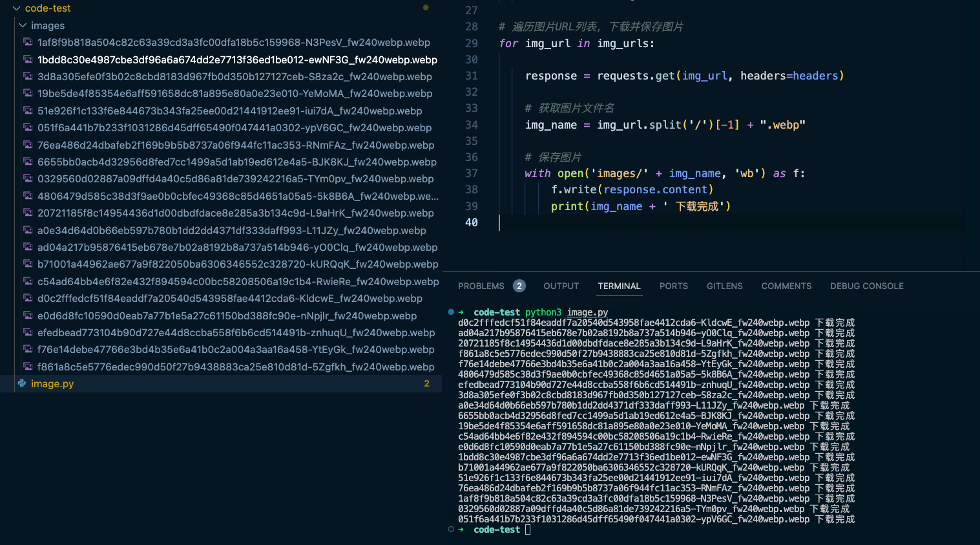Screen dimensions: 980x545
Task: Click line number 37 in gutter
Action: tap(472, 173)
